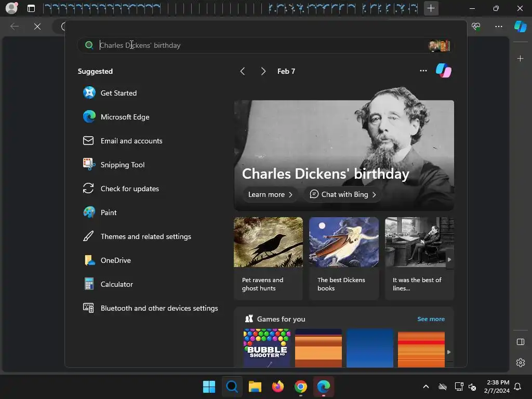532x399 pixels.
Task: Open Edge sidebar settings gear
Action: click(520, 362)
